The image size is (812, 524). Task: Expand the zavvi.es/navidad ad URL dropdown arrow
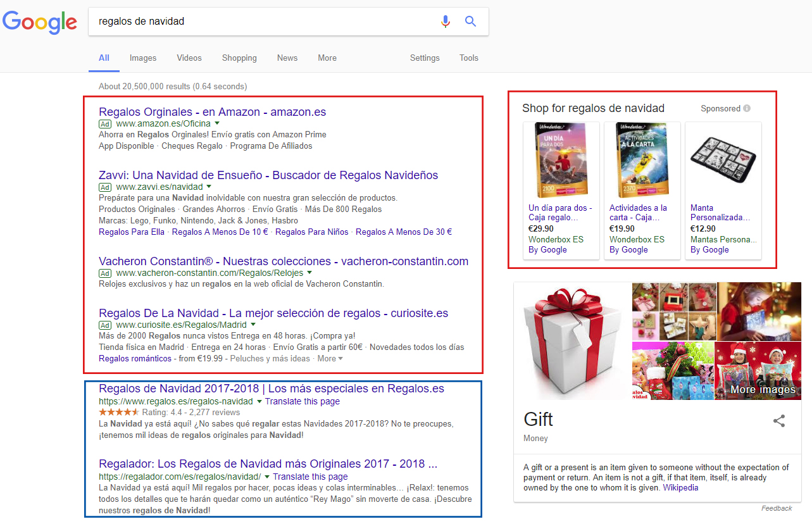pos(209,186)
